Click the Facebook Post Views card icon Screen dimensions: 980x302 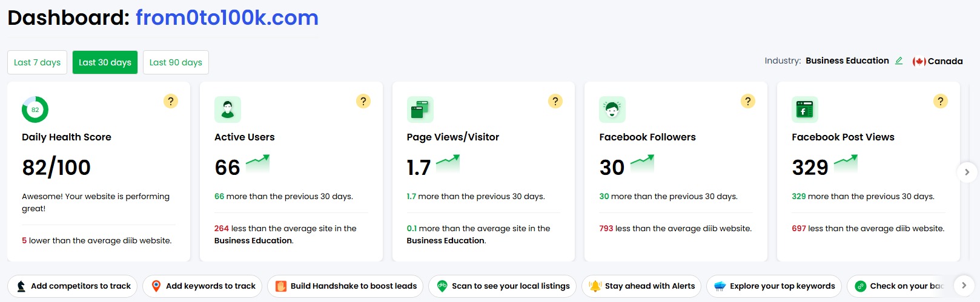(805, 110)
